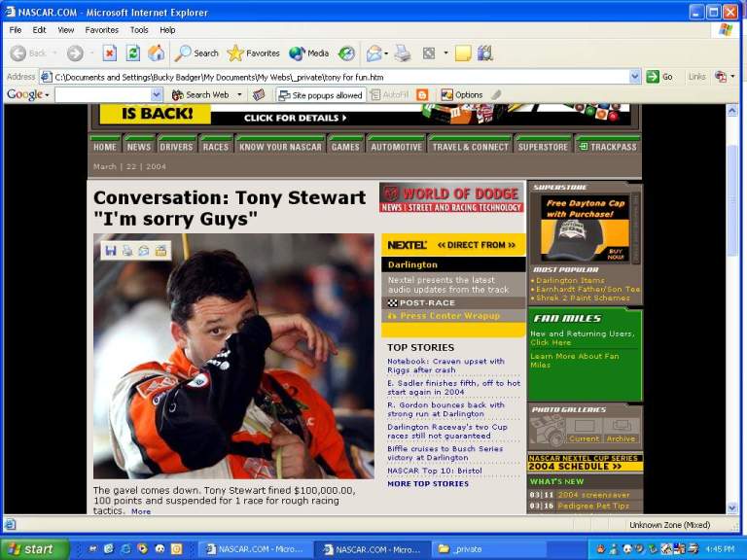Select the RACES navigation tab
The image size is (747, 560).
[216, 147]
